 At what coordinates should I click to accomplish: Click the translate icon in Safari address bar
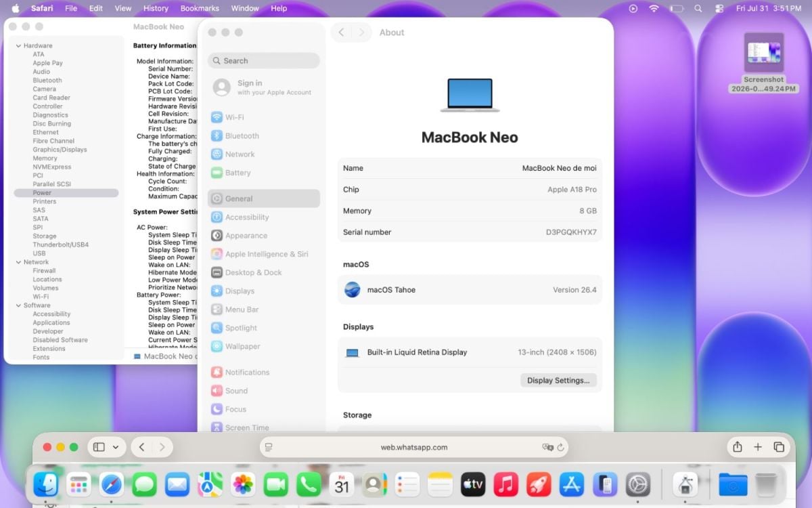(547, 448)
